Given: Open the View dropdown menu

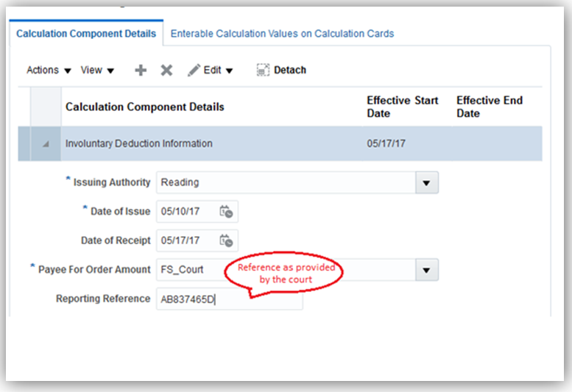Looking at the screenshot, I should (x=97, y=70).
